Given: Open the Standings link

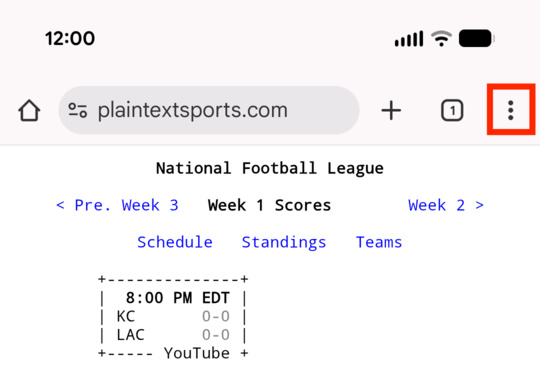Looking at the screenshot, I should [x=284, y=242].
